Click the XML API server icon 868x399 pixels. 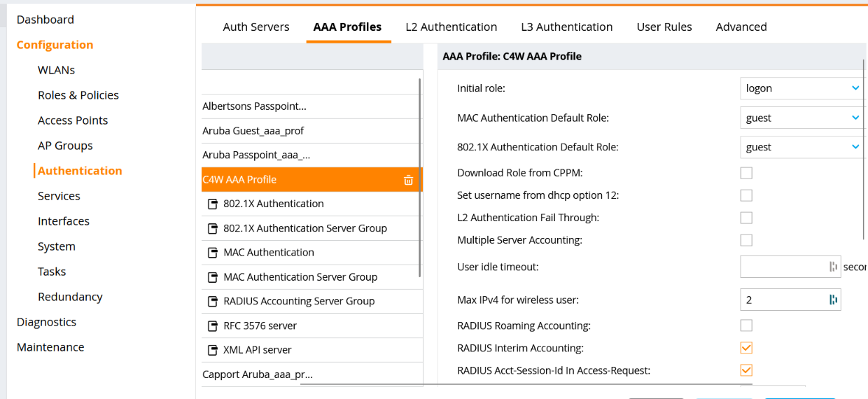[213, 350]
